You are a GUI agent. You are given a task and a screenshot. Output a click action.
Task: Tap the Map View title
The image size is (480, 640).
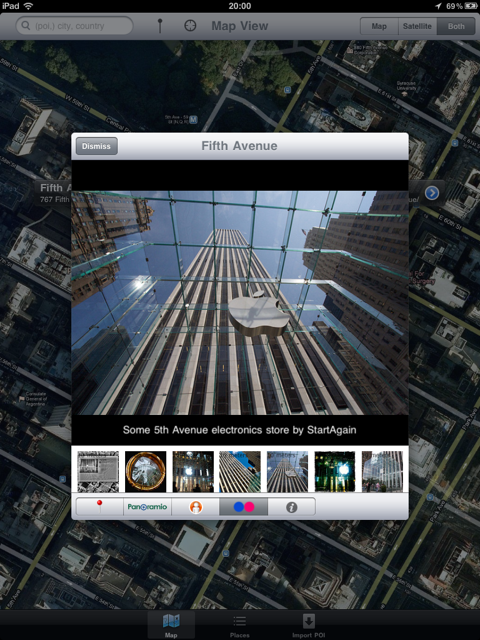(x=240, y=26)
